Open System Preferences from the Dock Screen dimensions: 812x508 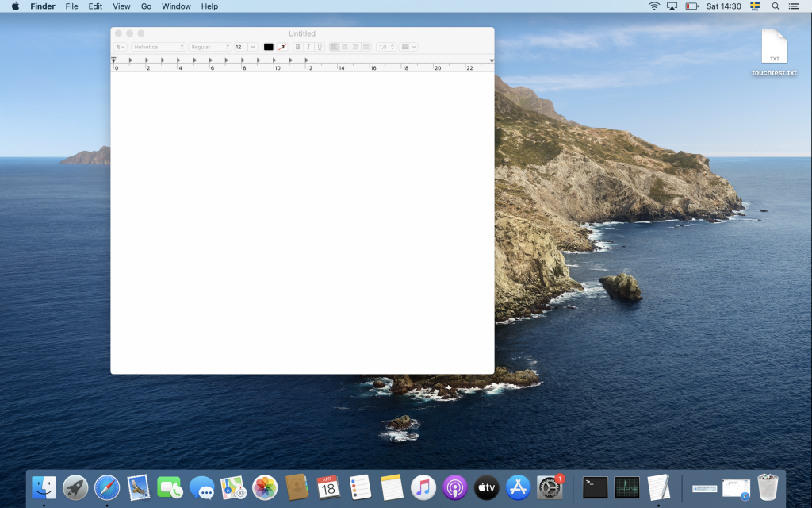549,487
